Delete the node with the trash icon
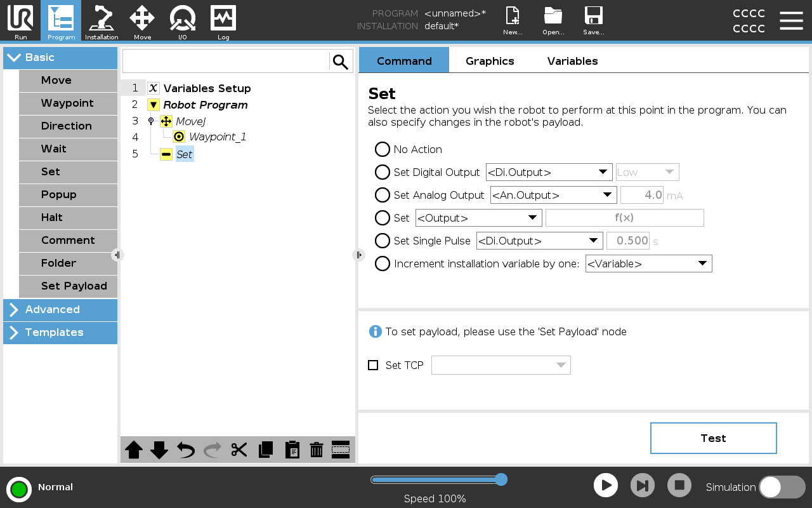Screen dimensions: 812x508 [317, 450]
